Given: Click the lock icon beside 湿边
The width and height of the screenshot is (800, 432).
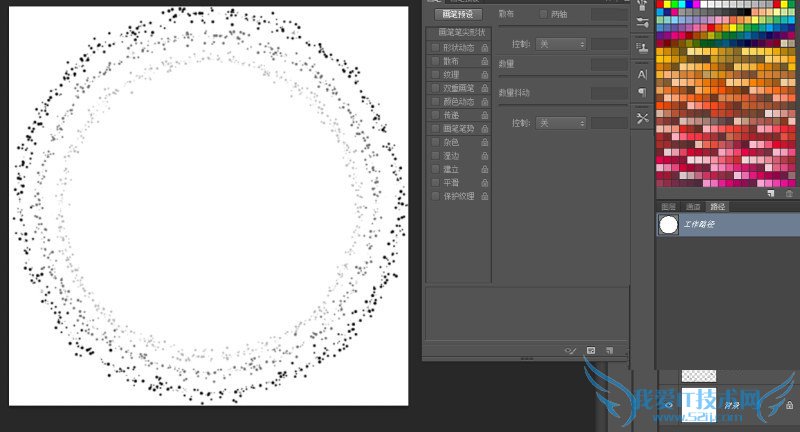Looking at the screenshot, I should [484, 156].
